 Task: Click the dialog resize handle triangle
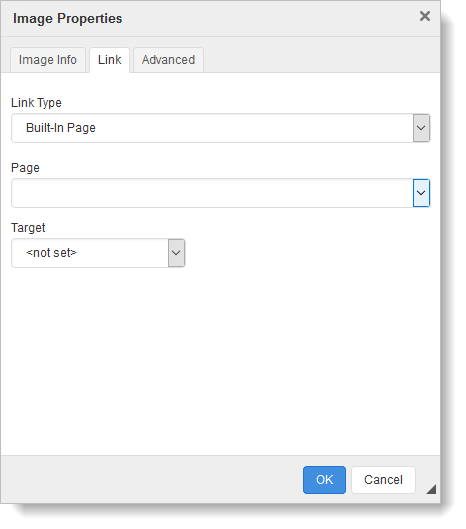(432, 490)
